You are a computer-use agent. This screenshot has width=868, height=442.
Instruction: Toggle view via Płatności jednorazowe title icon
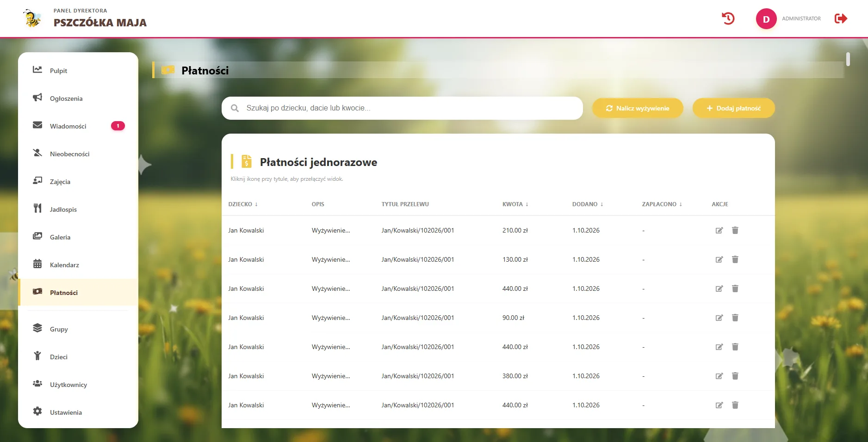pyautogui.click(x=247, y=161)
